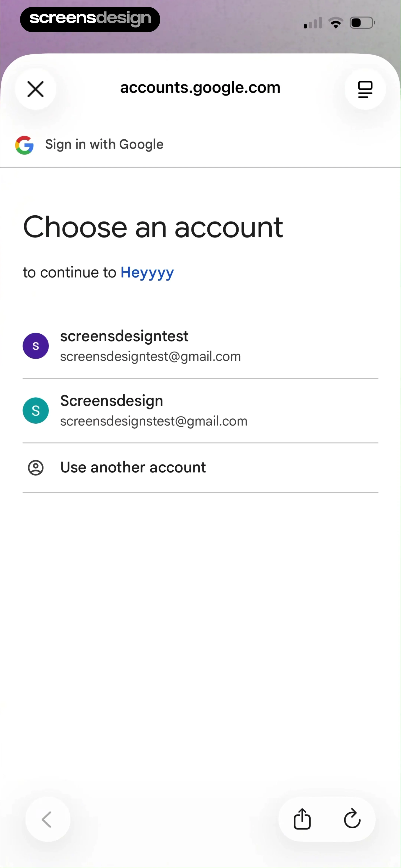This screenshot has height=868, width=401.
Task: Tap the Wi-Fi indicator in status bar
Action: [336, 23]
